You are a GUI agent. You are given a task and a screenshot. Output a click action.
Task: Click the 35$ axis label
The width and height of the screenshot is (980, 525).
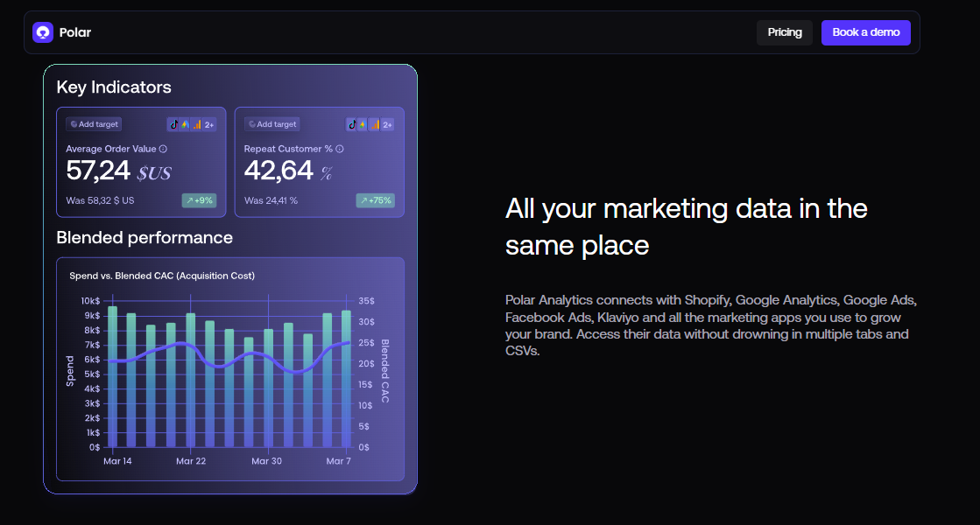366,301
